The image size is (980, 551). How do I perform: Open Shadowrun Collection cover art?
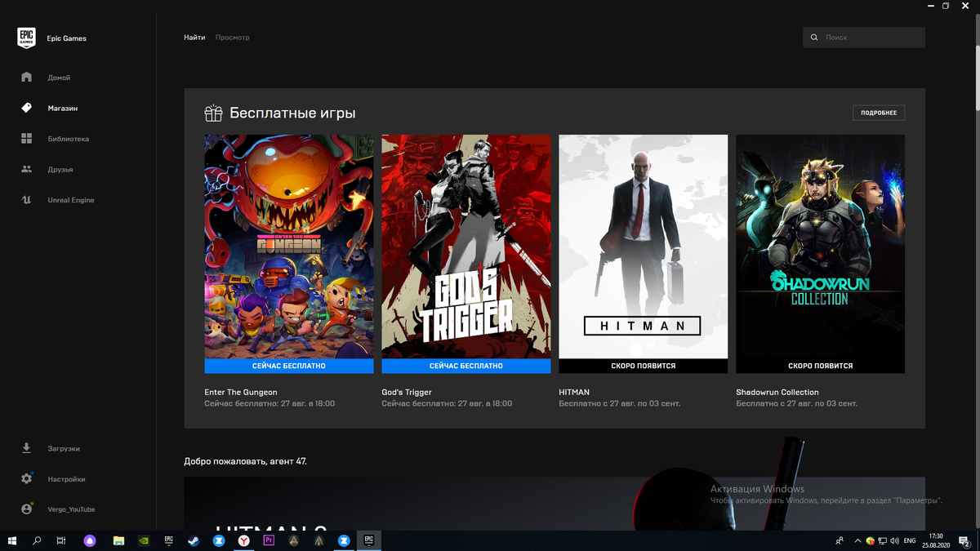click(821, 247)
